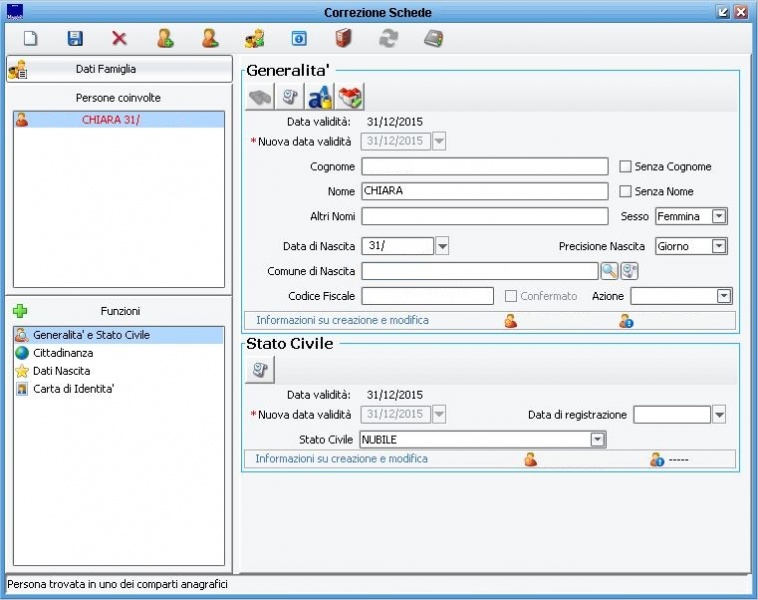The width and height of the screenshot is (758, 600).
Task: Click the red X delete icon
Action: click(119, 39)
